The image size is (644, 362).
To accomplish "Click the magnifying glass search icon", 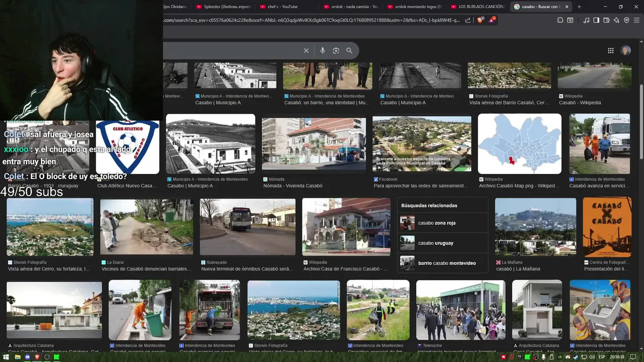I will [x=349, y=50].
